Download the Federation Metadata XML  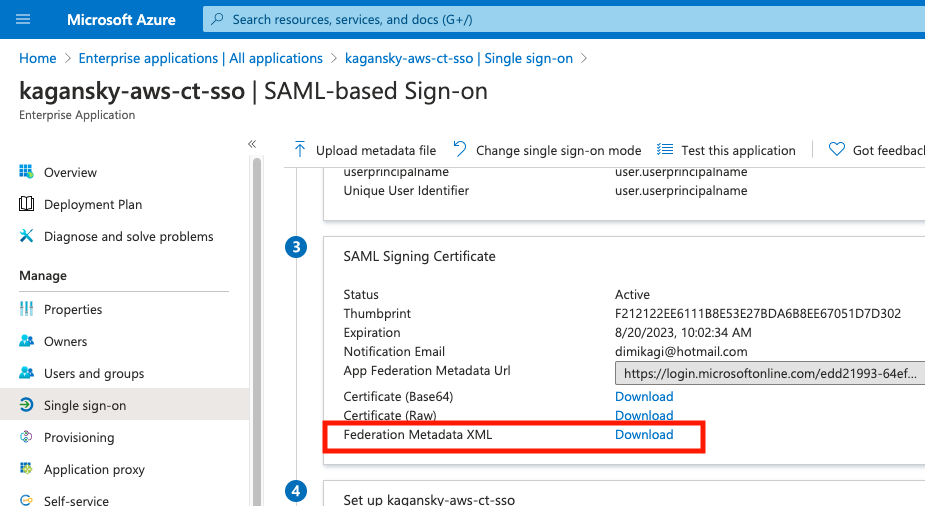point(644,434)
